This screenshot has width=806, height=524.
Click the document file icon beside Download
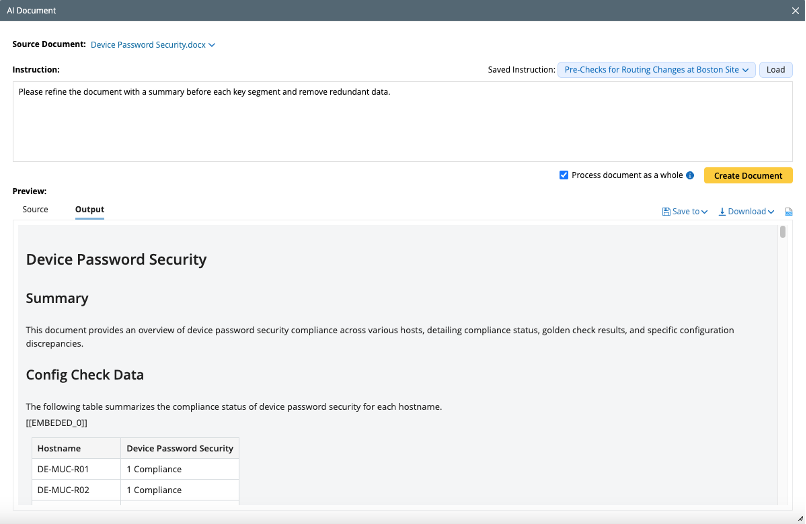coord(789,211)
